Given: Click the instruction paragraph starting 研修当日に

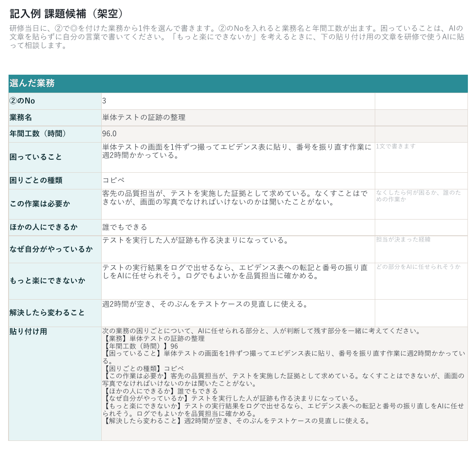Looking at the screenshot, I should coord(237,37).
